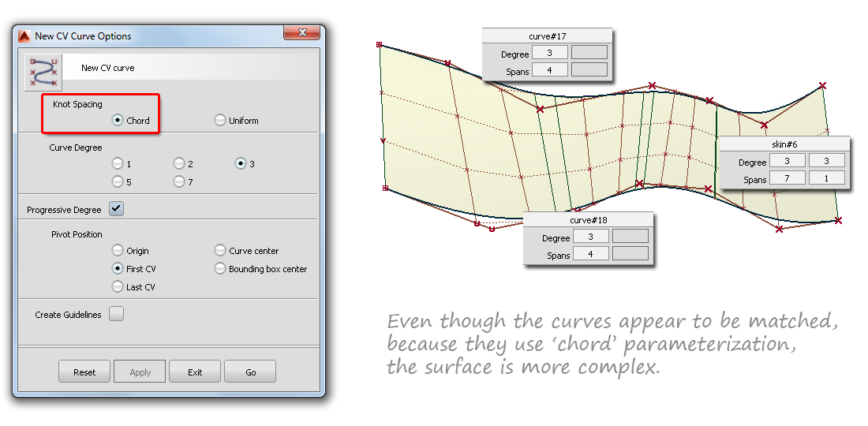Click the curve#17 Degree value field
Screen dimensions: 868x426
[x=550, y=54]
